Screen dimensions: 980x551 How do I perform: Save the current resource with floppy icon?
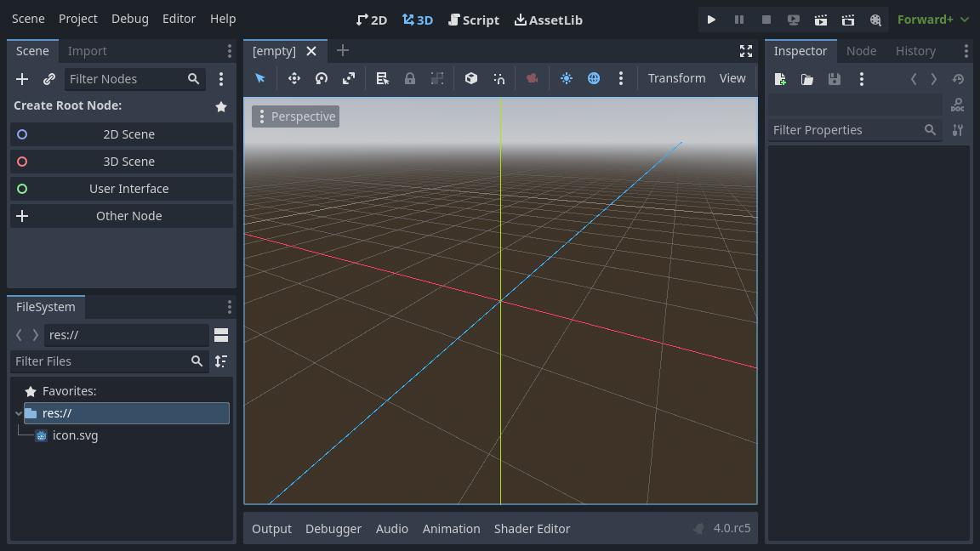coord(835,78)
